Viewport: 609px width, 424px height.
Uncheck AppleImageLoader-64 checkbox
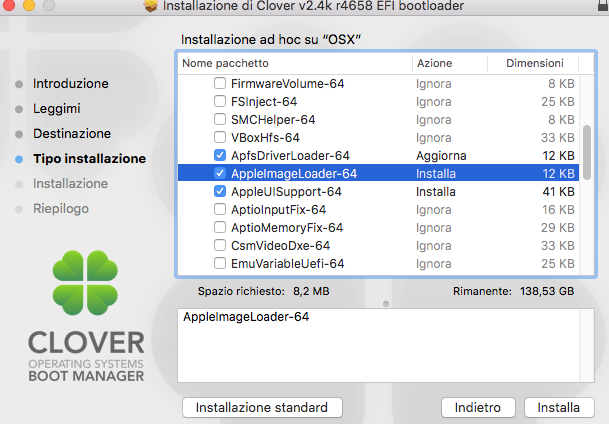[220, 173]
